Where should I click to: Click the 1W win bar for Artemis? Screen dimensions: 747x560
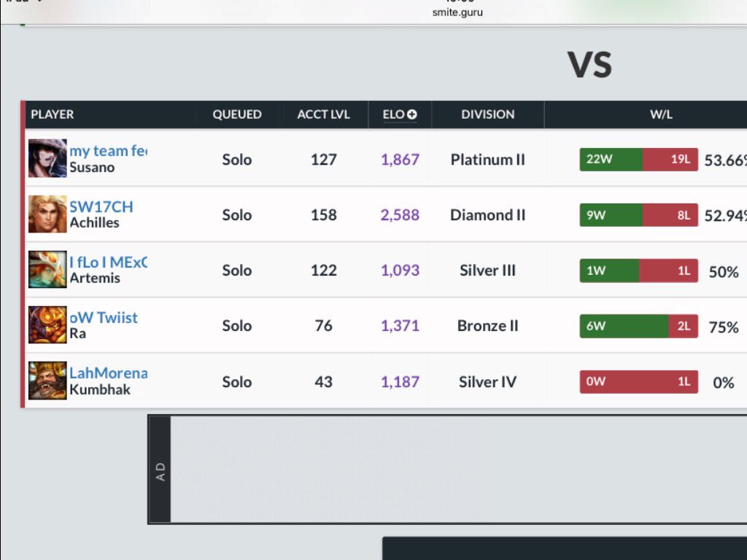tap(609, 271)
